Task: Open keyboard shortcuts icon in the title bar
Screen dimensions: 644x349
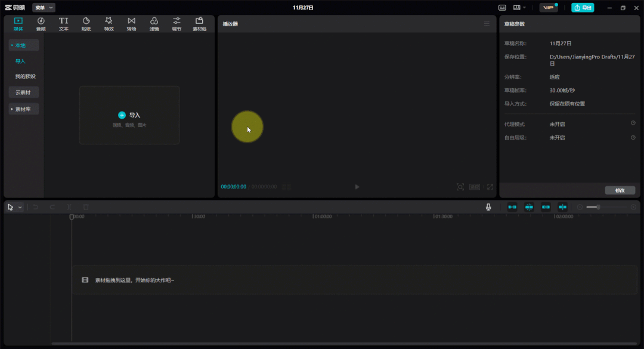Action: (x=502, y=7)
